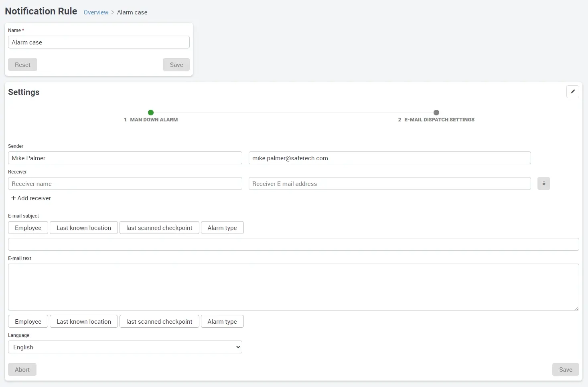Click the Reset button under Name

pos(22,64)
